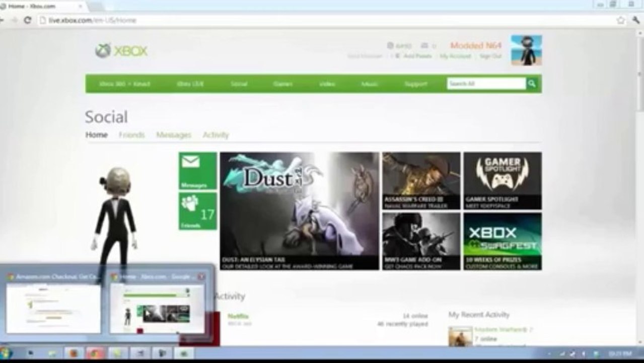Image resolution: width=644 pixels, height=363 pixels.
Task: Click the Xbox logo in the header
Action: [x=121, y=51]
